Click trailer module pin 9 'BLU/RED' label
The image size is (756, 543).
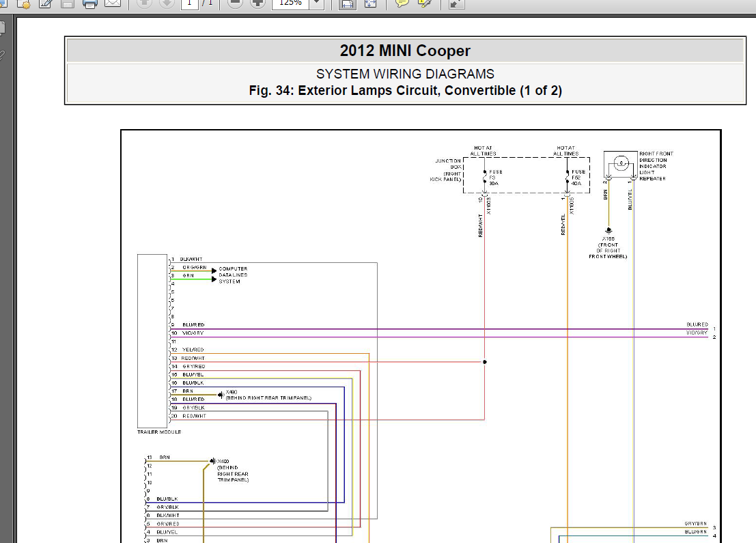tap(193, 324)
